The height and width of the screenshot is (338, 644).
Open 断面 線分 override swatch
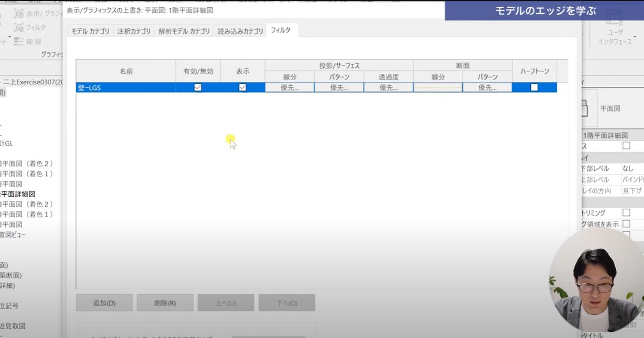point(437,87)
